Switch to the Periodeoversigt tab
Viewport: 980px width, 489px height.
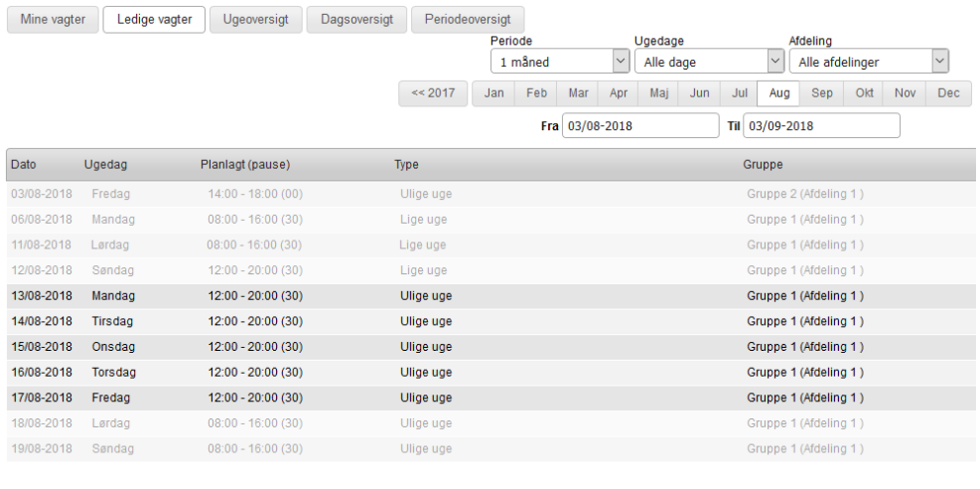tap(467, 20)
